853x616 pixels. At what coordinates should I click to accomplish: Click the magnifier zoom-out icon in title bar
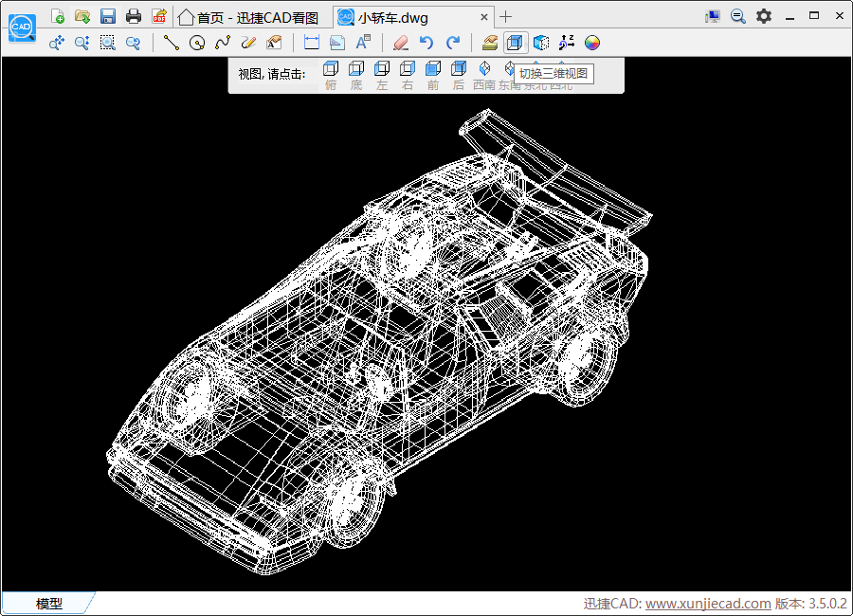point(737,16)
